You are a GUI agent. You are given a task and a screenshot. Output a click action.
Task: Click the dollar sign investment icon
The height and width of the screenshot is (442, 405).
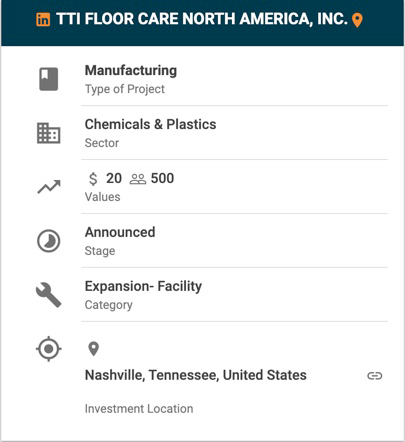click(x=93, y=179)
